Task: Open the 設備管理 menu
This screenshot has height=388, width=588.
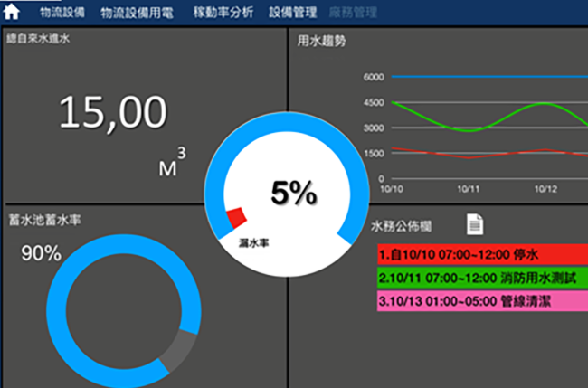Action: point(293,13)
